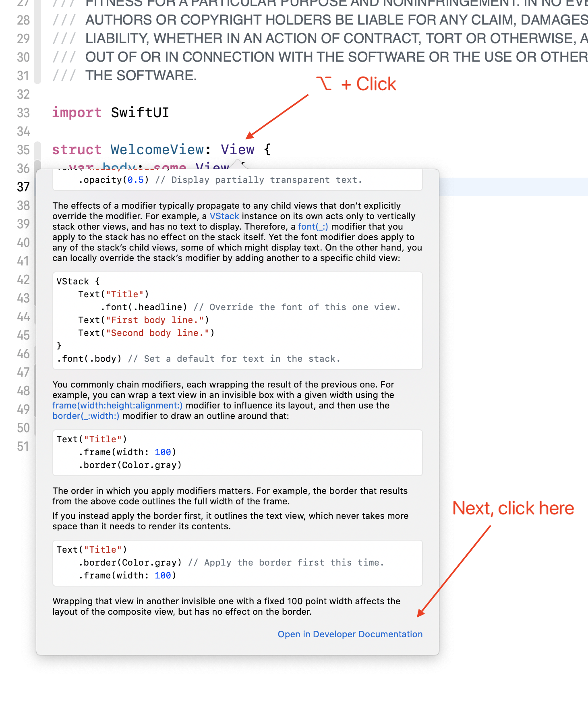The width and height of the screenshot is (588, 713).
Task: Open in Developer Documentation link
Action: point(350,634)
